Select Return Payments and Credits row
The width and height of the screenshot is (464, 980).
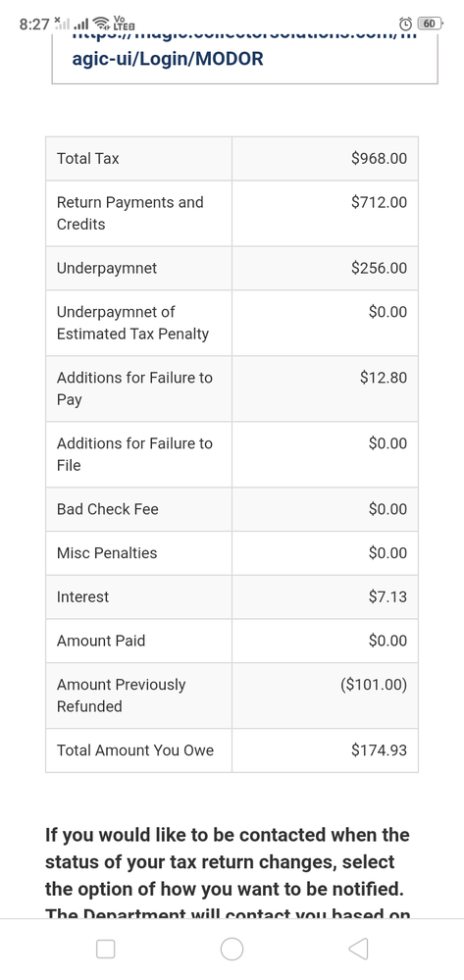(232, 213)
